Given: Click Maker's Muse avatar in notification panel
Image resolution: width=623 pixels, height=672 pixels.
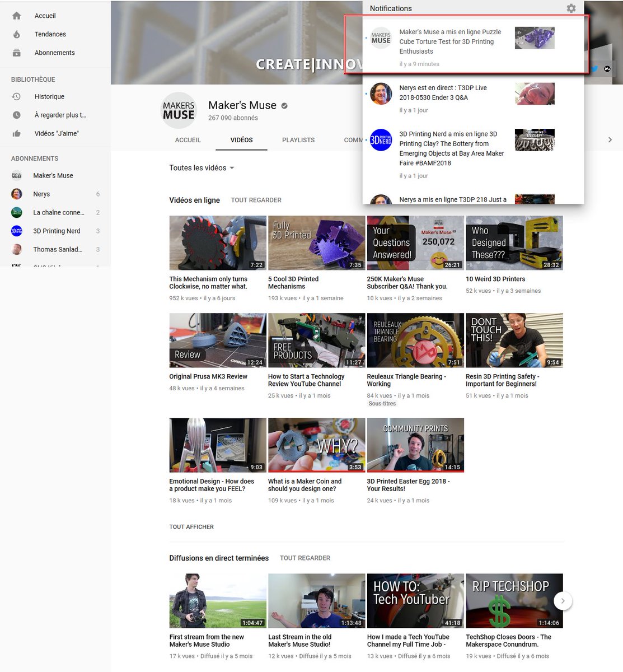Looking at the screenshot, I should click(381, 38).
